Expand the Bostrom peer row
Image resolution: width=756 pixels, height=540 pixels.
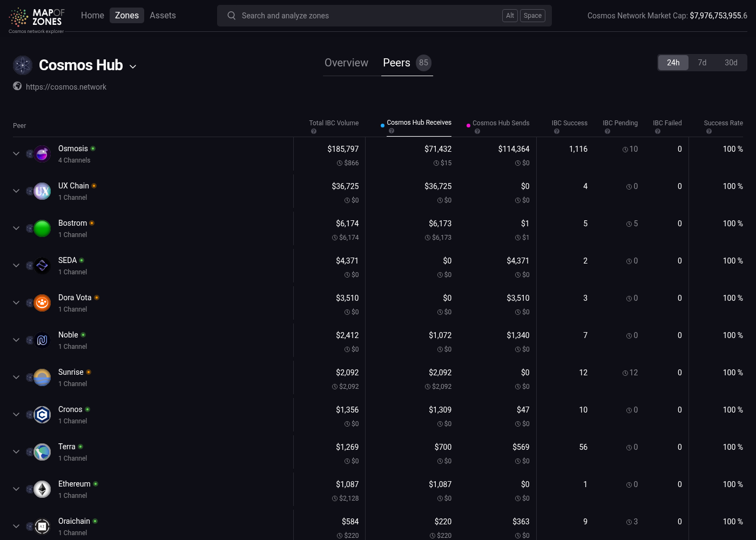click(16, 228)
